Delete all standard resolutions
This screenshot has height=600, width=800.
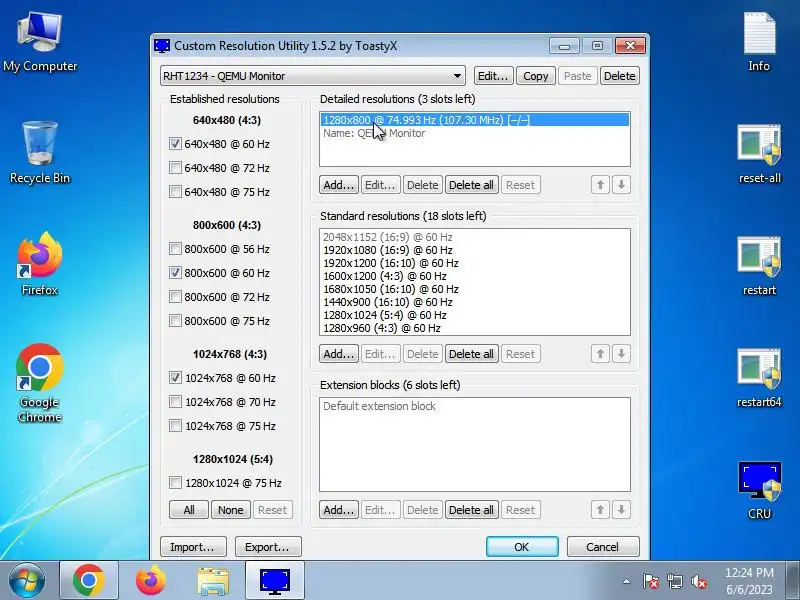[x=471, y=354]
